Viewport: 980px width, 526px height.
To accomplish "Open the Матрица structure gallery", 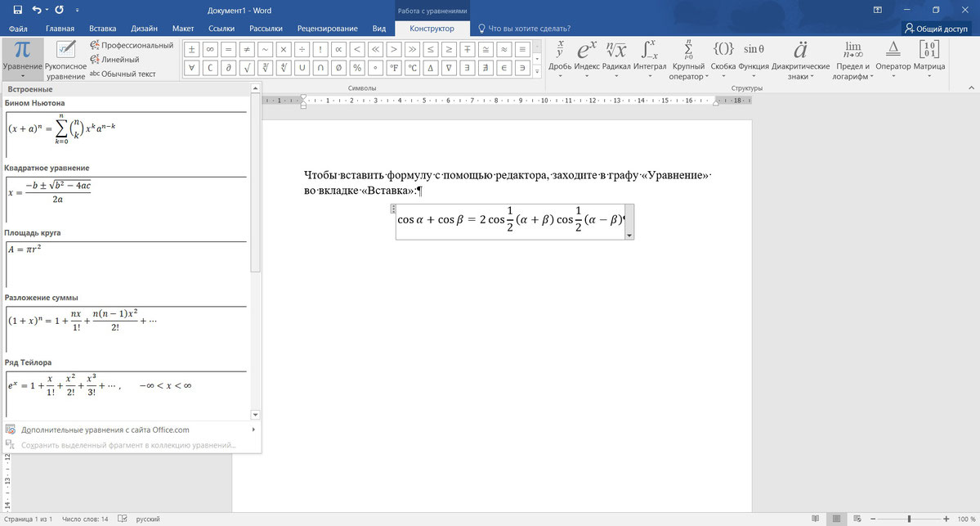I will click(929, 59).
